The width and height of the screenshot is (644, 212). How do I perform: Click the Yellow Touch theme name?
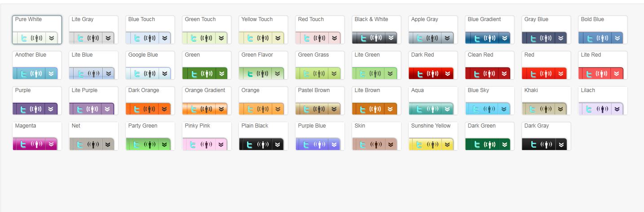257,19
